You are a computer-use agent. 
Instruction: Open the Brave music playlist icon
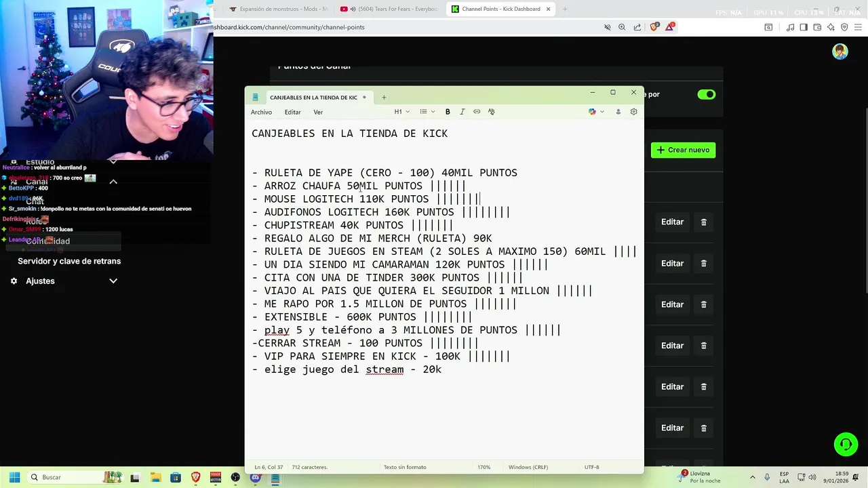[791, 27]
